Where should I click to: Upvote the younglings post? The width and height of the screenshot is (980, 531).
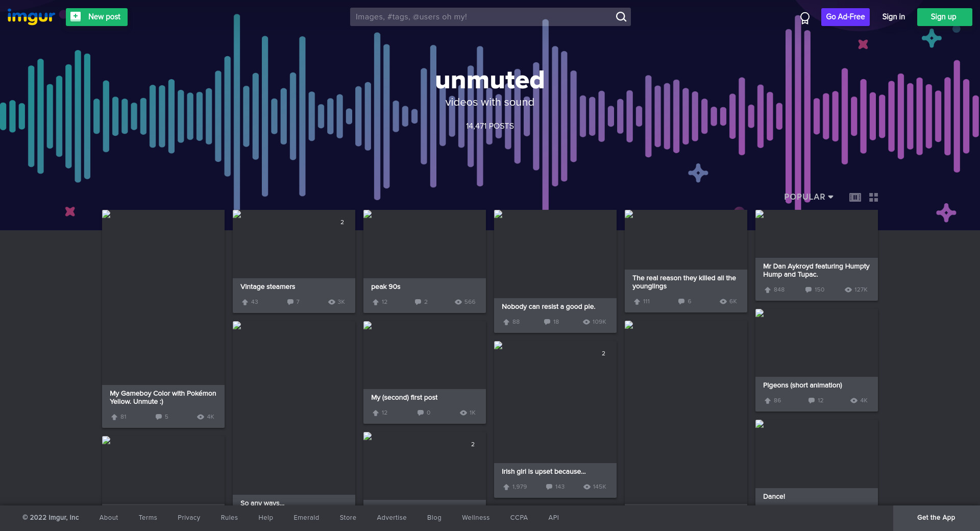pos(637,301)
